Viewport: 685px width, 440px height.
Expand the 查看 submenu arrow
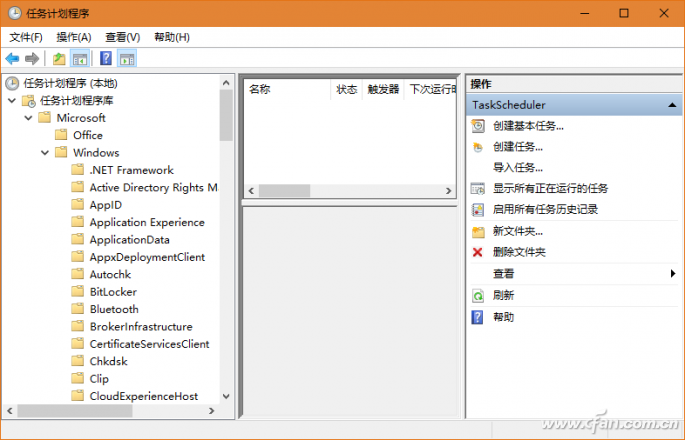pyautogui.click(x=673, y=274)
